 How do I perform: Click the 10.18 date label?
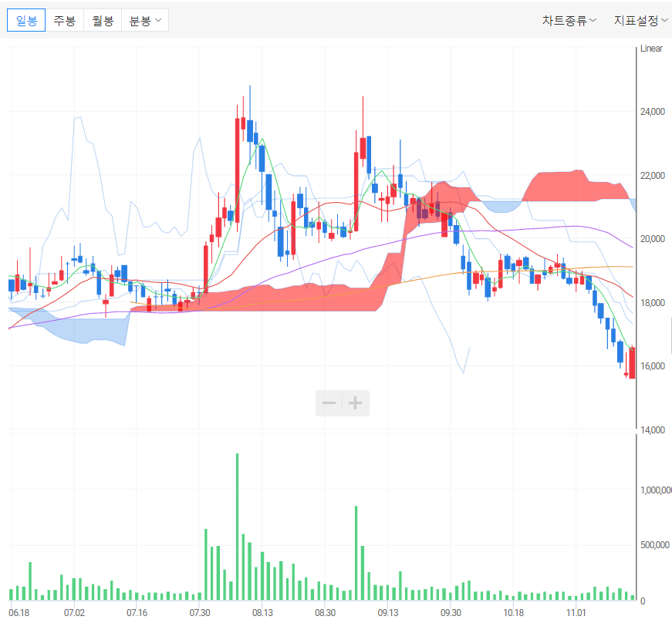coord(513,613)
